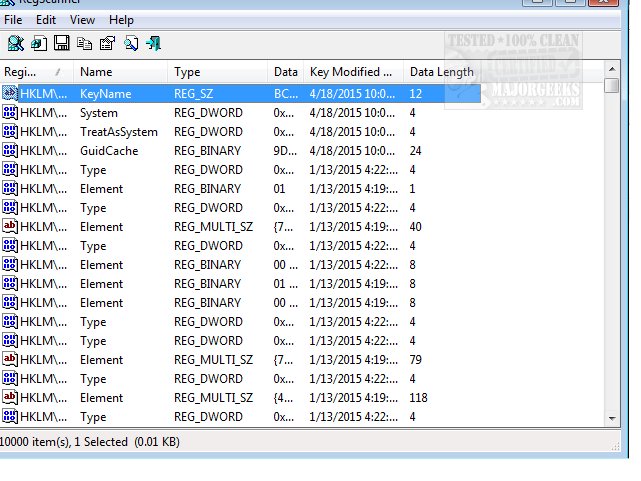The image size is (641, 481).
Task: Click the ab icon of Element row with length 118
Action: tap(10, 397)
